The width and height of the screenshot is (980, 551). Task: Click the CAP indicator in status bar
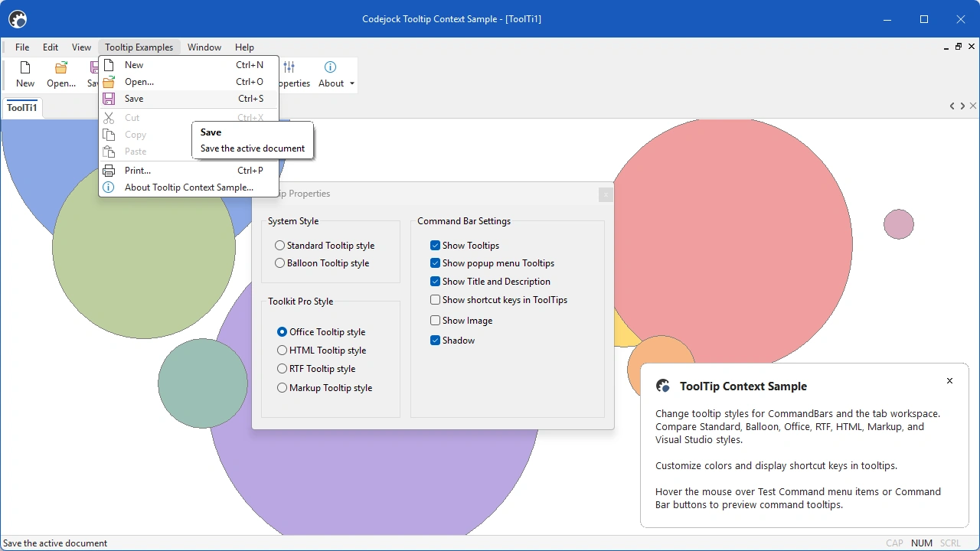click(x=894, y=543)
